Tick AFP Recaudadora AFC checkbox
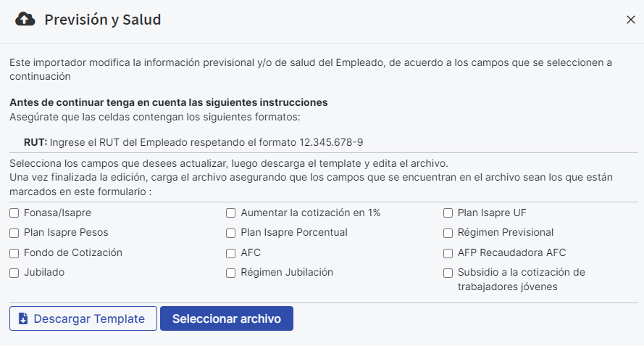Screen dimensions: 644x346 (x=448, y=253)
